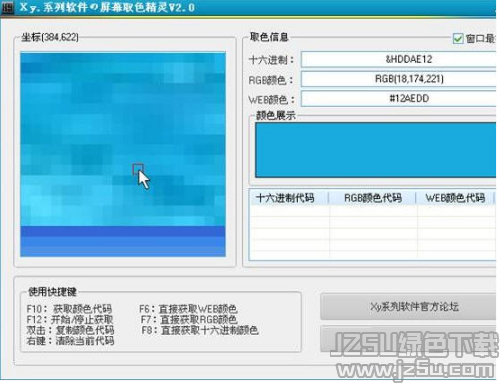Viewport: 500px width, 383px height.
Task: Select the RGB颜色代码 column header
Action: (373, 198)
